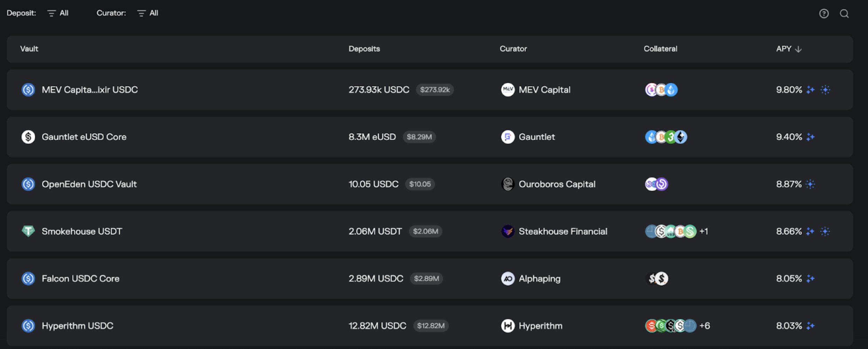Viewport: 868px width, 349px height.
Task: Click the Hyperithm curator logo icon
Action: tap(507, 326)
